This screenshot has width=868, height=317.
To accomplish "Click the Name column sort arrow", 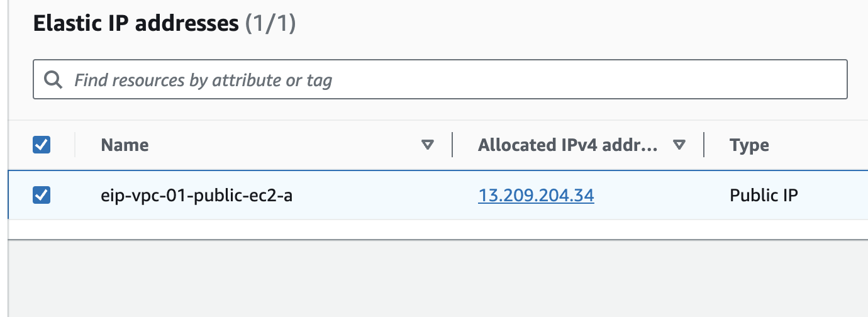I will click(428, 145).
